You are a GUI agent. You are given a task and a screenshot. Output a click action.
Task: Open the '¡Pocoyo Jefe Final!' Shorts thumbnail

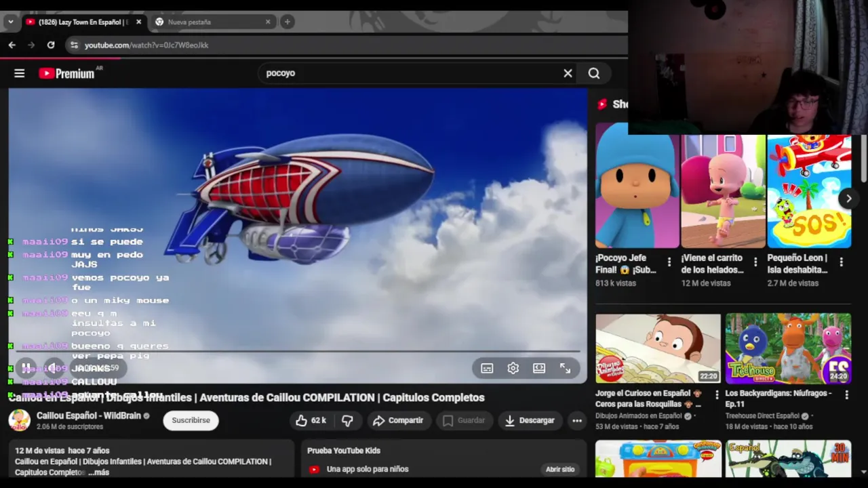point(637,185)
